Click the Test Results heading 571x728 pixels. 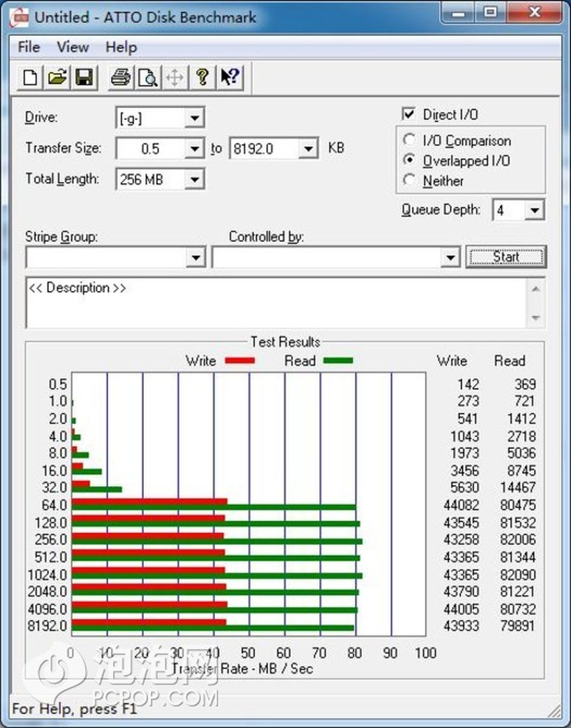click(x=285, y=342)
